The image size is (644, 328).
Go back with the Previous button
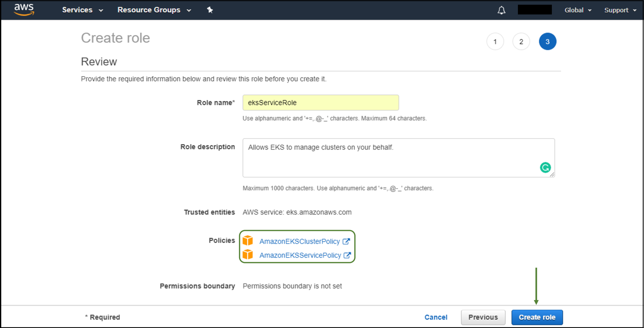pos(483,317)
